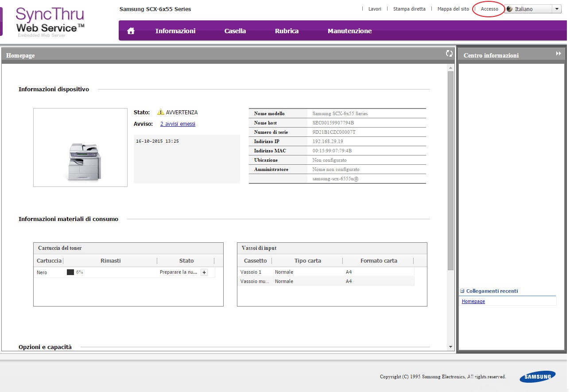Collapse Collegamenti recenti section

462,291
